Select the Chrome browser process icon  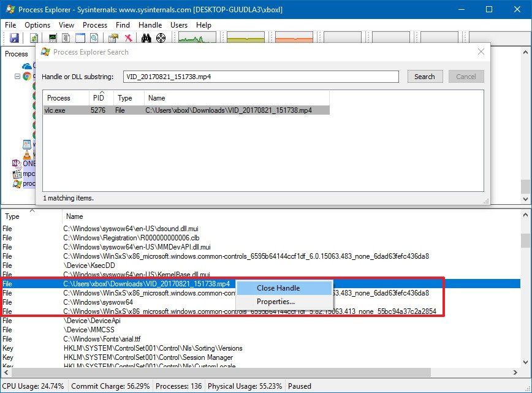coord(27,77)
